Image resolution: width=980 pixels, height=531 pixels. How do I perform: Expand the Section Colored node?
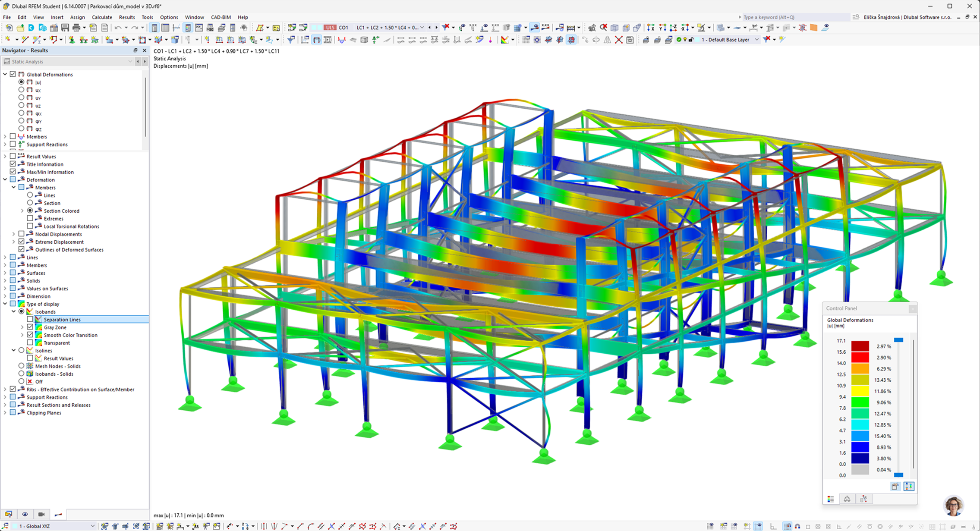(x=22, y=211)
